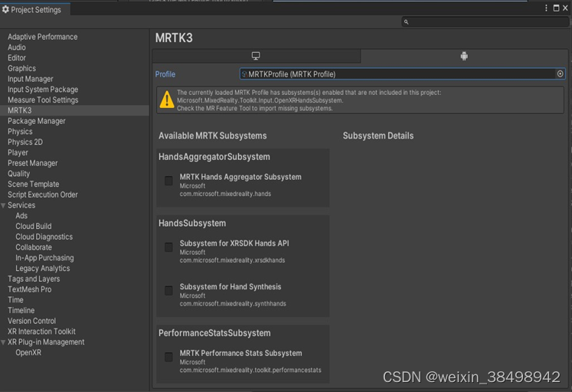Open Collaborate settings
Viewport: 572px width, 392px height.
[x=34, y=247]
